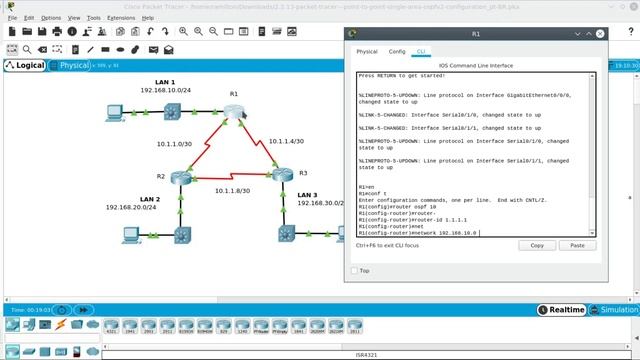Add a complex PDU open envelope
The image size is (640, 360).
[x=169, y=49]
